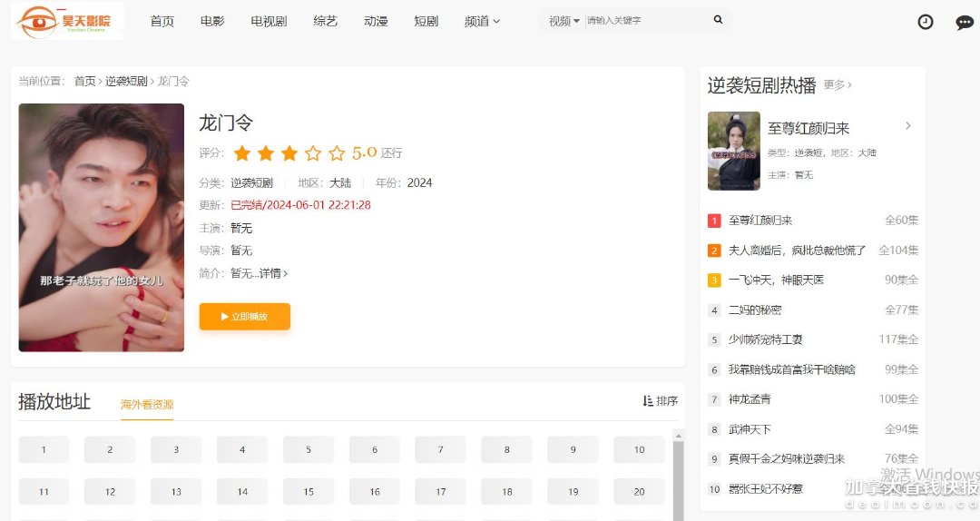Go to 首页 in top navigation
The image size is (980, 521).
coord(162,21)
